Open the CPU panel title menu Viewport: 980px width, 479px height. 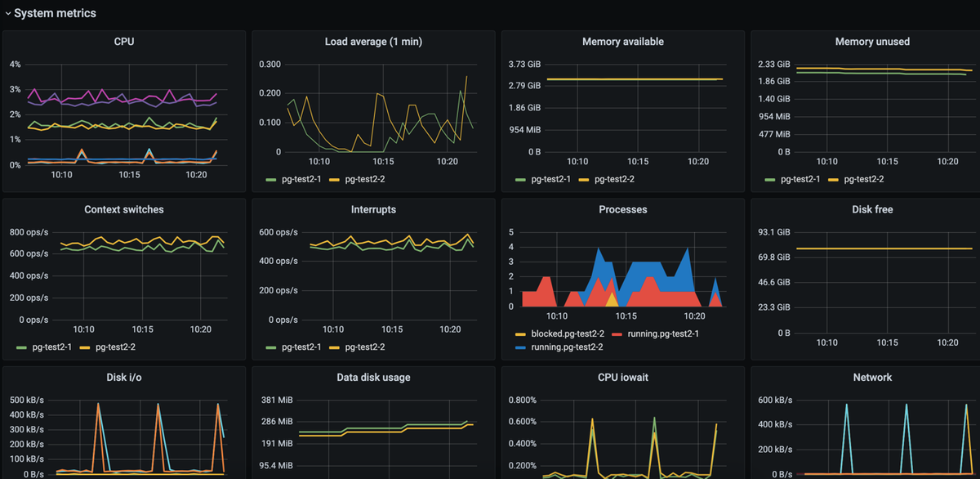(123, 41)
